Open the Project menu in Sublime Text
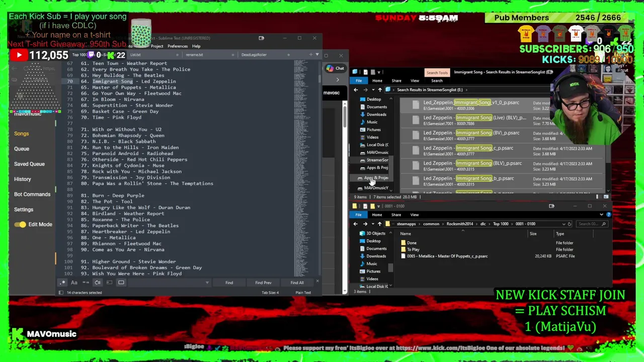 pos(157,46)
